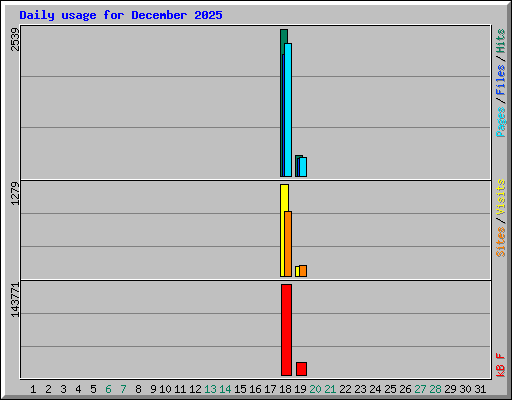Click the red KB bar for day 18
Viewport: 512px width, 400px height.
(286, 330)
